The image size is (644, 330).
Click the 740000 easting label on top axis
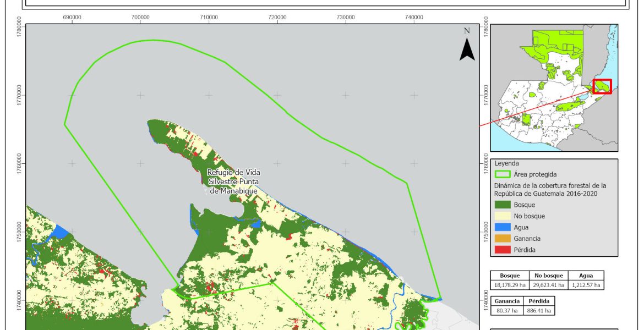click(x=413, y=18)
